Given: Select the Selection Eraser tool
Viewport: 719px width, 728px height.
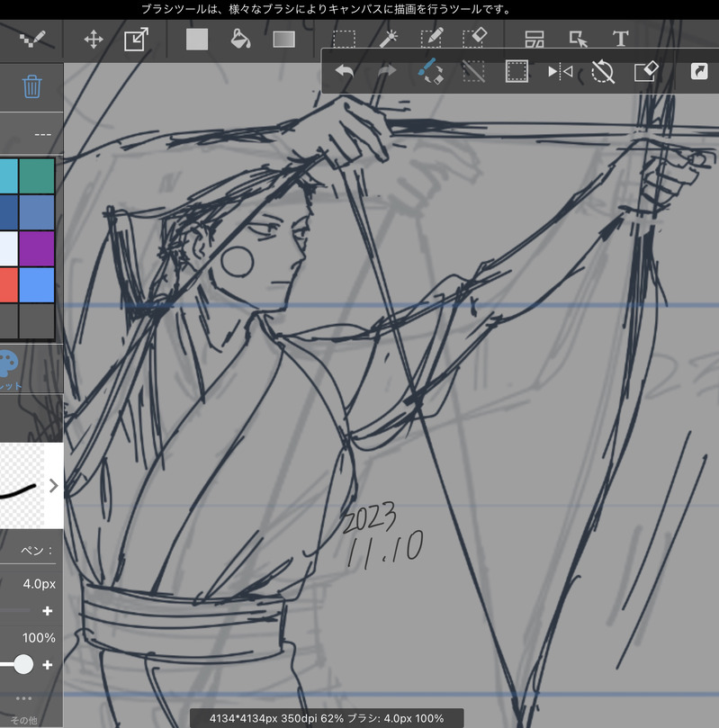Looking at the screenshot, I should (475, 38).
